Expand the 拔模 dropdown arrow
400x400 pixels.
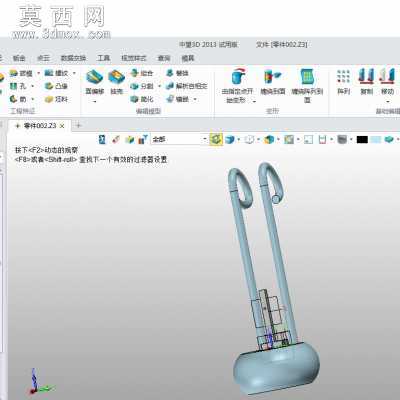pos(39,73)
